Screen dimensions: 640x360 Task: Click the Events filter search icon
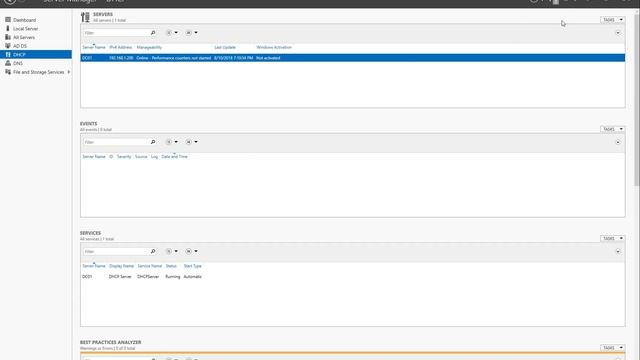click(x=153, y=142)
